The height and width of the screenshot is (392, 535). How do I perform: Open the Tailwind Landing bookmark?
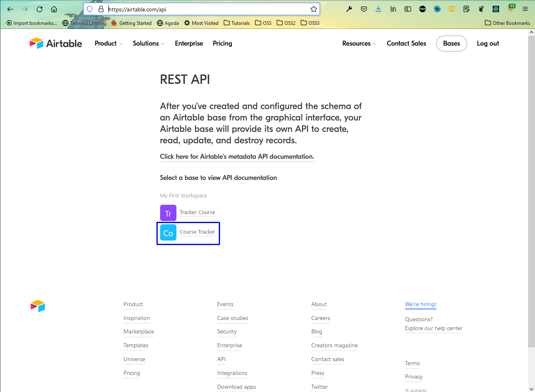click(84, 23)
